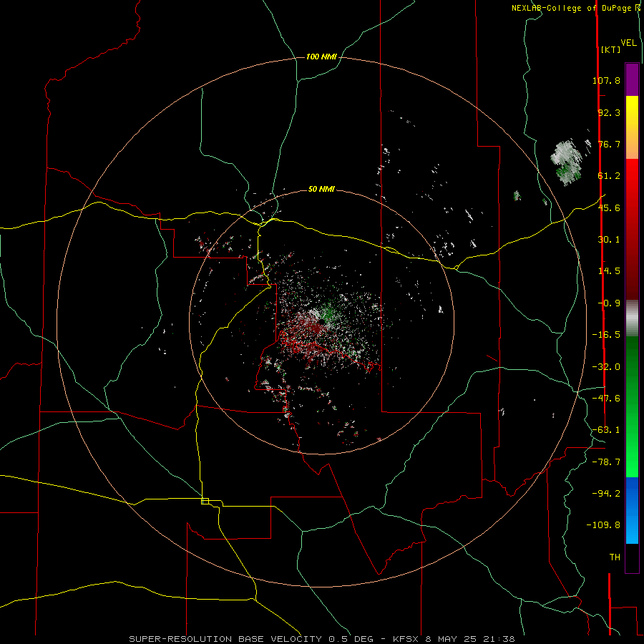Click the -78.7 velocity legend value

pyautogui.click(x=606, y=462)
